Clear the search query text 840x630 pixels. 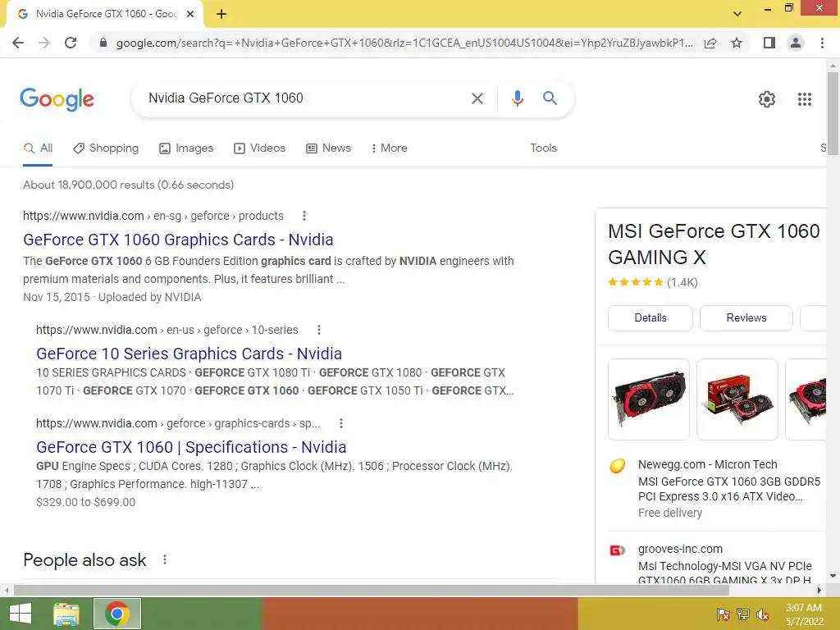click(x=477, y=98)
